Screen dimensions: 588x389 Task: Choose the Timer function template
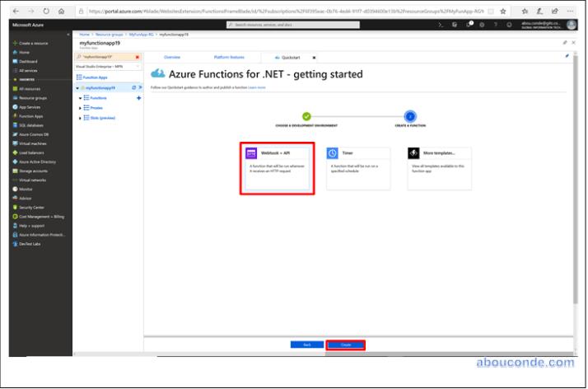[357, 168]
